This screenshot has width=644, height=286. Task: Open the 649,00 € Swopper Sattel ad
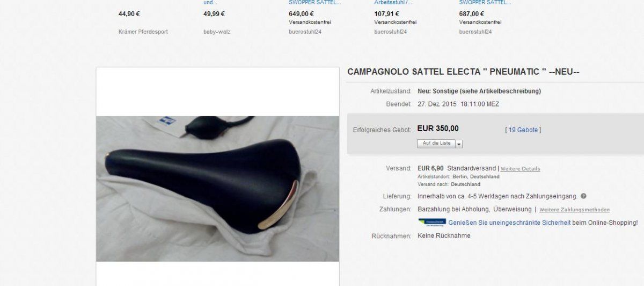(314, 3)
